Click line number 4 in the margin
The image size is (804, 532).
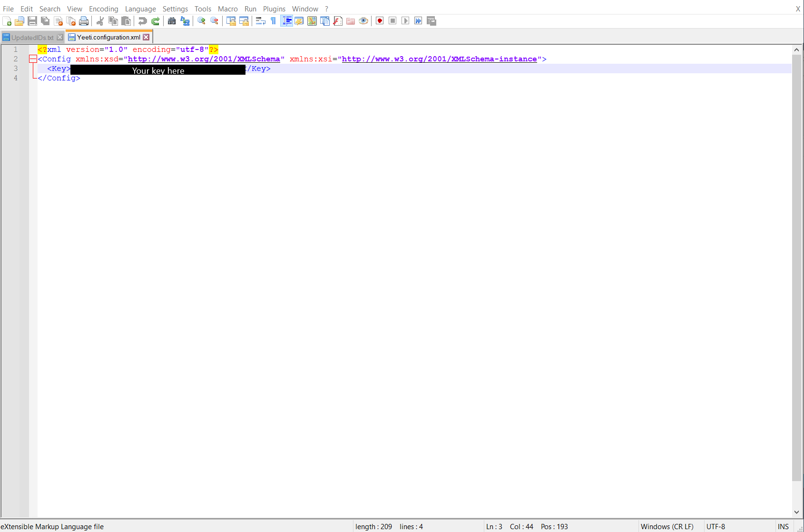tap(15, 78)
